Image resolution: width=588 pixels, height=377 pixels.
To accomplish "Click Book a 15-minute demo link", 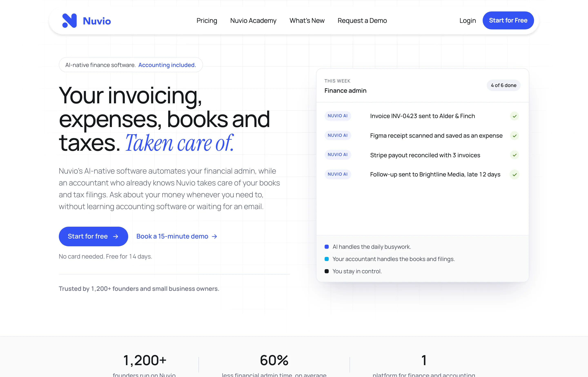I will click(176, 236).
